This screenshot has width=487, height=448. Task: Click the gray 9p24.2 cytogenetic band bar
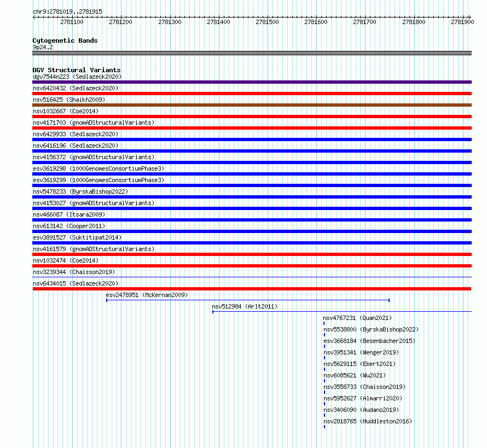point(252,53)
